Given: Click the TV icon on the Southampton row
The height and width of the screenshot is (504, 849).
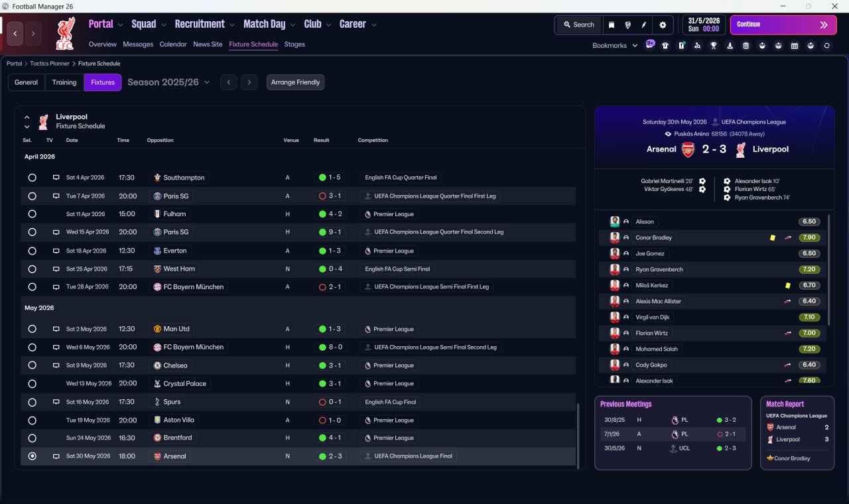Looking at the screenshot, I should click(x=56, y=178).
